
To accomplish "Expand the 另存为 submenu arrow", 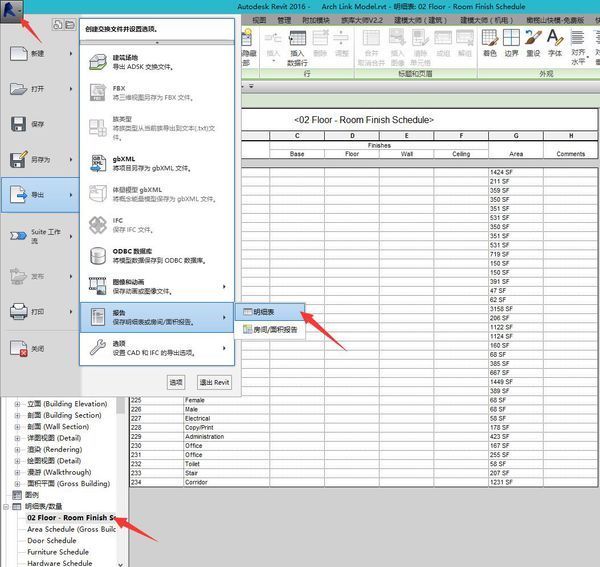I will (x=71, y=159).
